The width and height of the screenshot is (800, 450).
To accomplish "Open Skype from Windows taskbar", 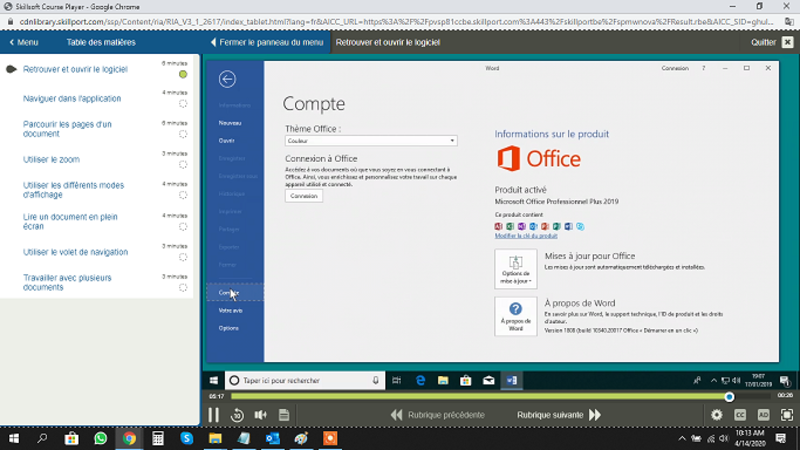I will [187, 438].
